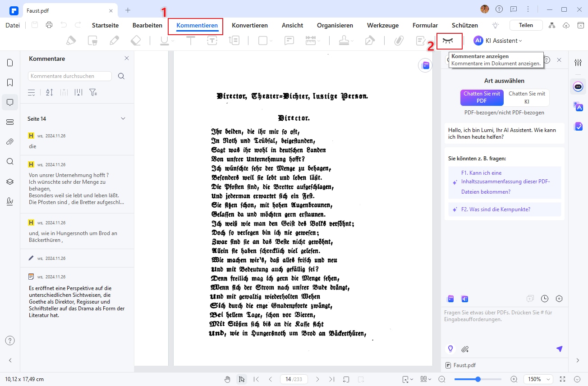Image resolution: width=588 pixels, height=386 pixels.
Task: Open the search panel in left sidebar
Action: pos(10,162)
